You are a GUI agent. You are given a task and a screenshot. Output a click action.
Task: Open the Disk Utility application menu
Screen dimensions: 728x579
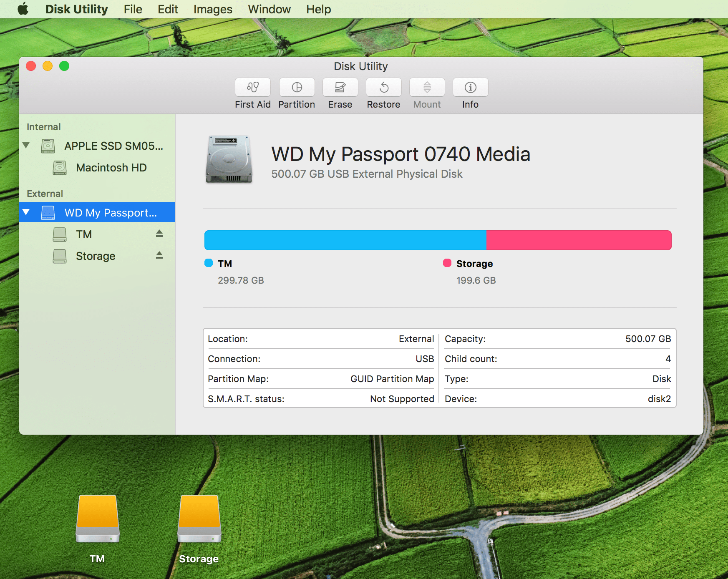pyautogui.click(x=76, y=9)
